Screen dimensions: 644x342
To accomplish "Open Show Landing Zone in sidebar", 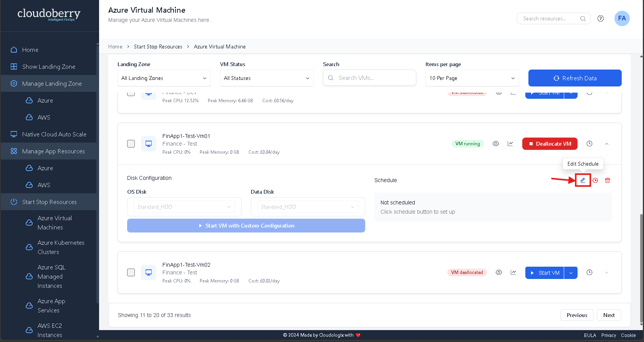I will [x=49, y=66].
